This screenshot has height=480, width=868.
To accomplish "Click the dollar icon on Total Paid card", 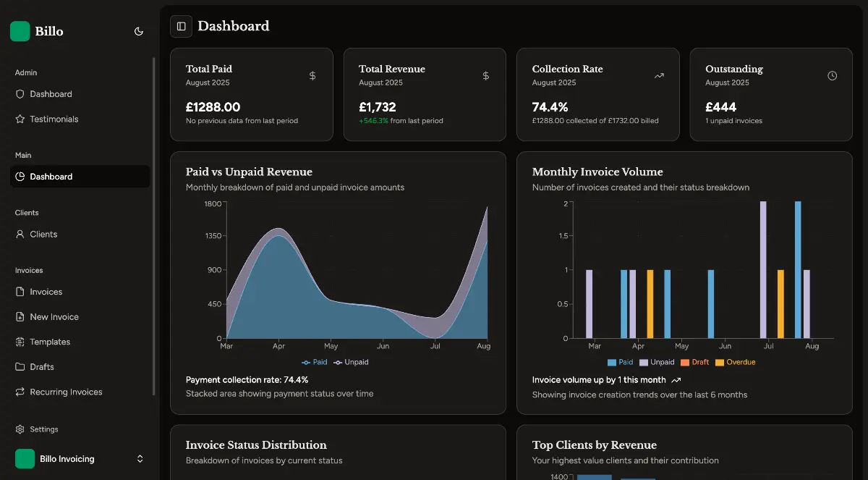I will click(x=312, y=75).
